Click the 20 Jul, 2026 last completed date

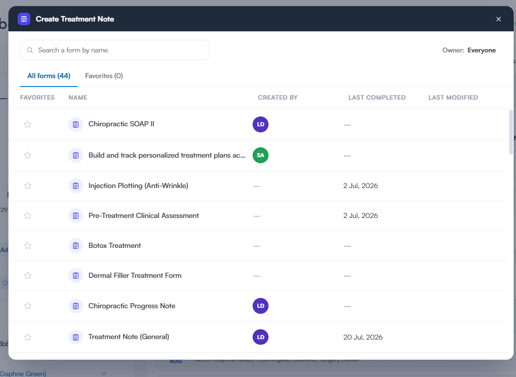(363, 337)
